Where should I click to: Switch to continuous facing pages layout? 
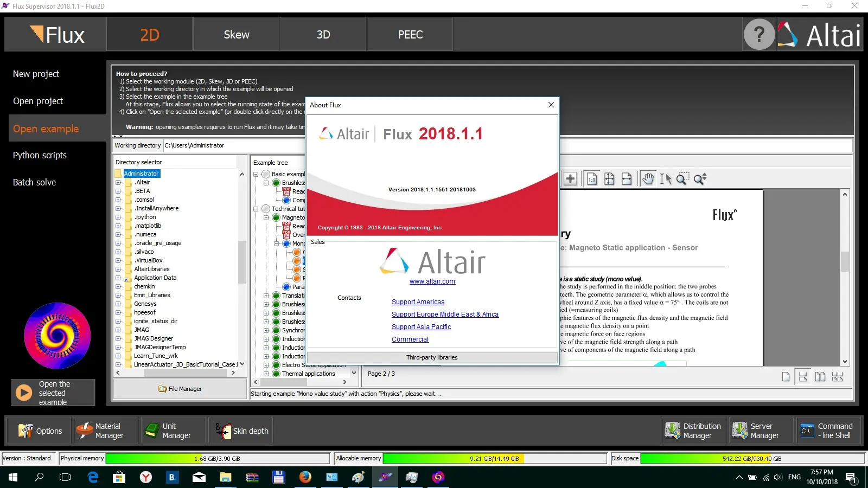click(838, 377)
